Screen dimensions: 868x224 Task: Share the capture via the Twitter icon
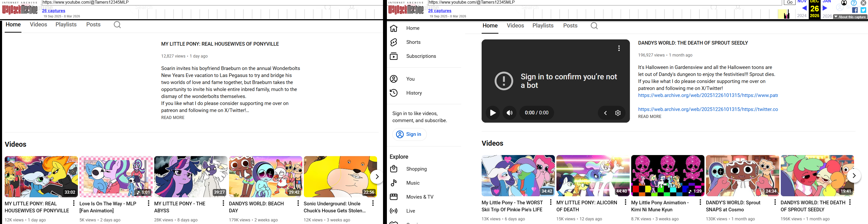(x=863, y=10)
